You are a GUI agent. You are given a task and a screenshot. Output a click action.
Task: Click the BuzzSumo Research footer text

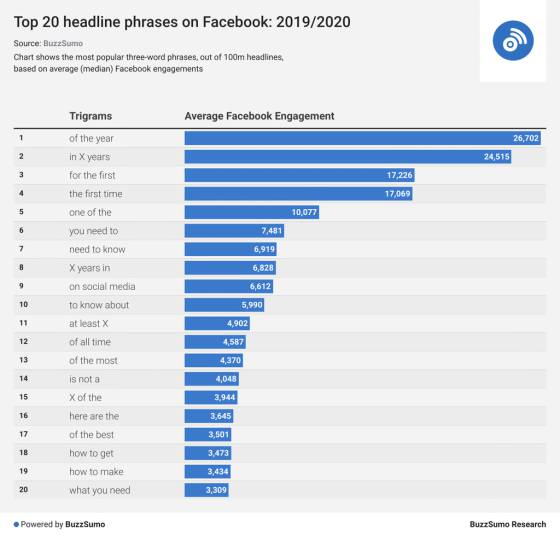coord(508,524)
